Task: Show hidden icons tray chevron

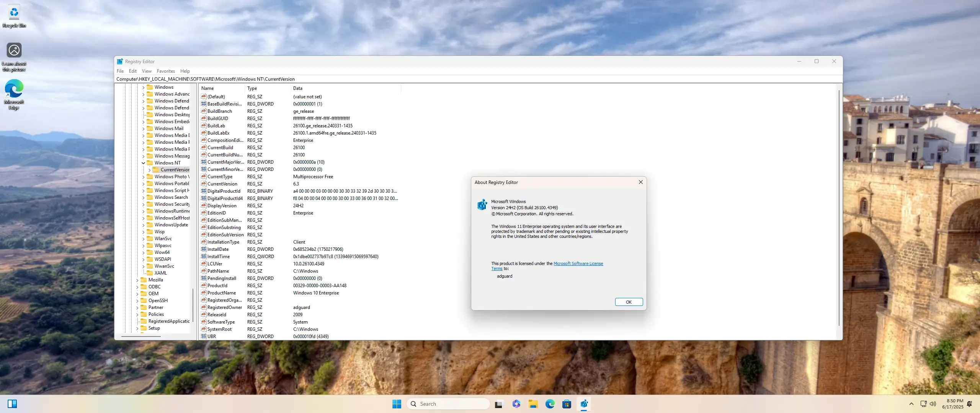Action: coord(911,404)
